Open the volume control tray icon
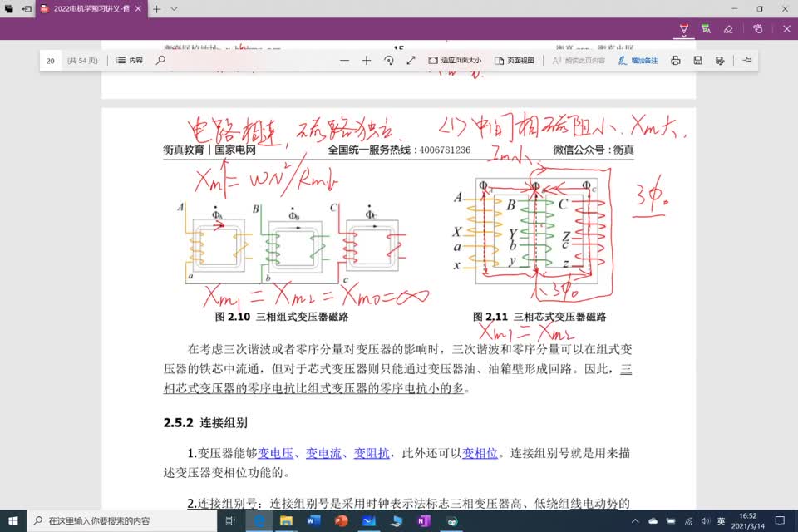The width and height of the screenshot is (798, 532). [x=706, y=521]
